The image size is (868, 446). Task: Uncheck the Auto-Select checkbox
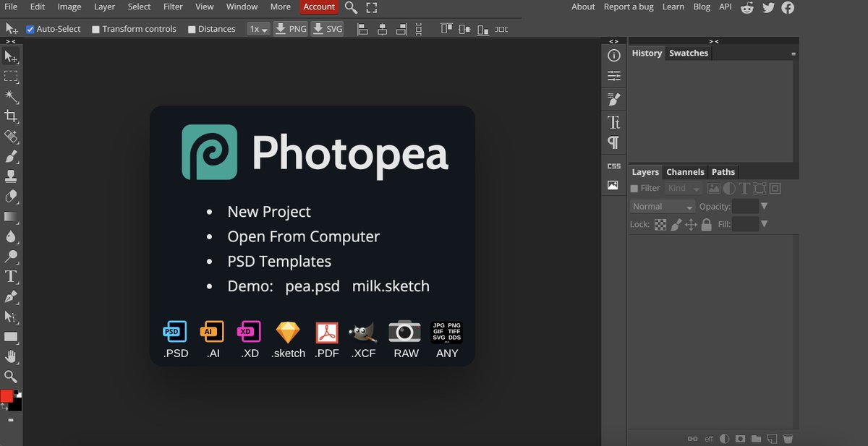click(x=30, y=30)
